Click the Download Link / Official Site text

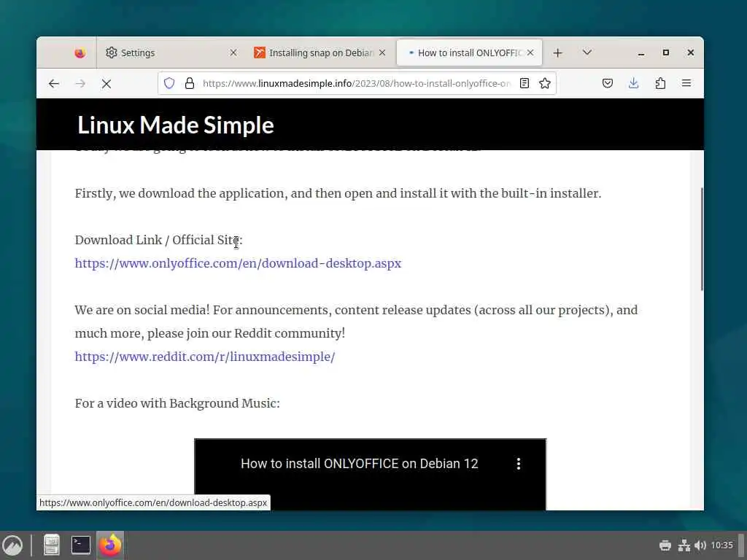pos(158,240)
